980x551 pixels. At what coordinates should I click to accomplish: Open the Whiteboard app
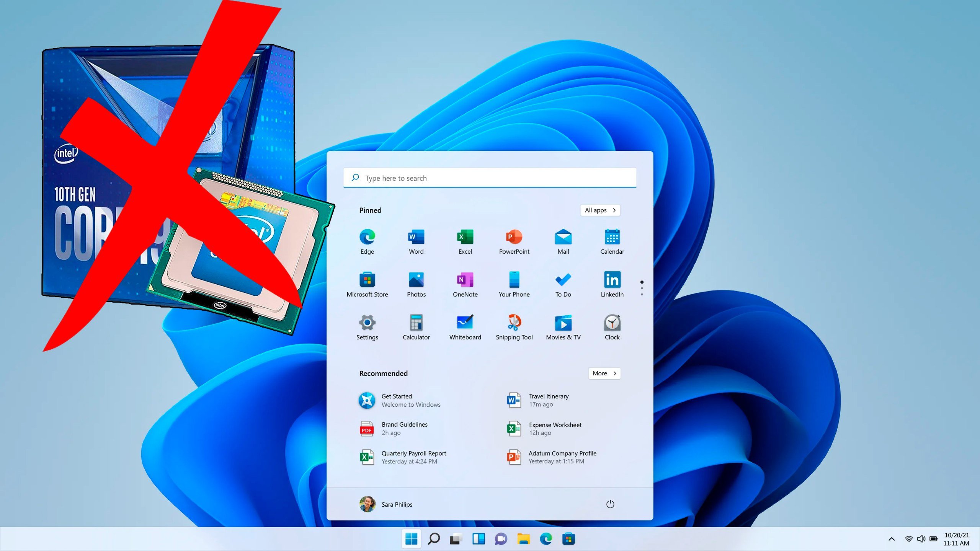point(465,328)
